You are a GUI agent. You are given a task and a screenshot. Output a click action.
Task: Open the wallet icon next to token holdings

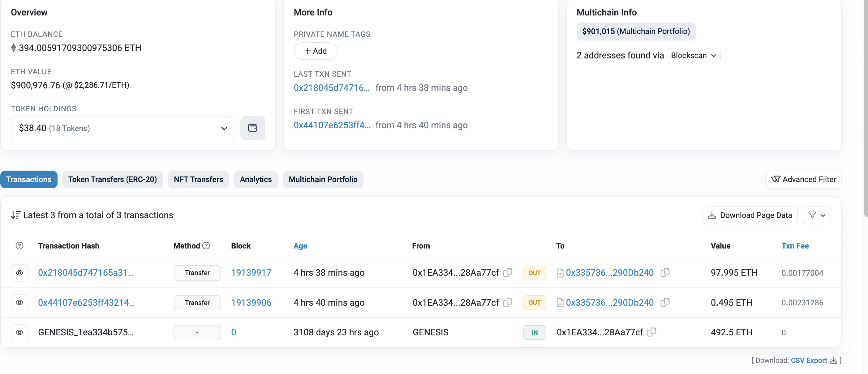coord(252,128)
